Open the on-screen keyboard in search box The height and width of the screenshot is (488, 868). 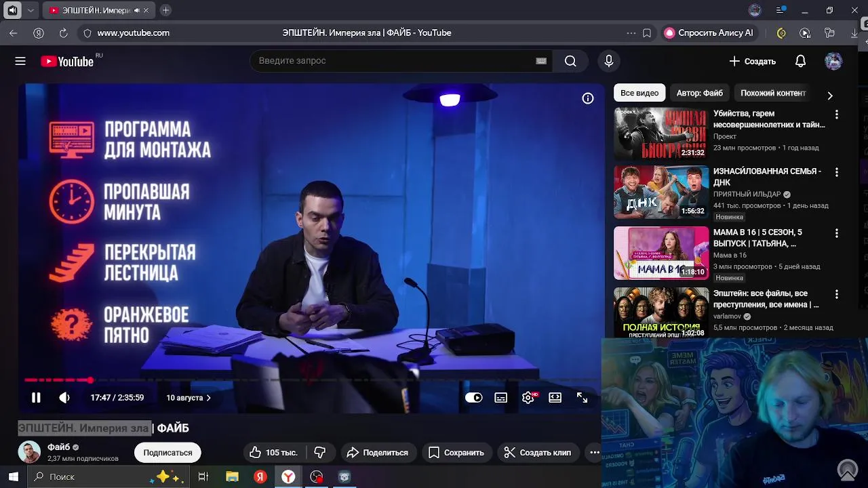pos(541,61)
